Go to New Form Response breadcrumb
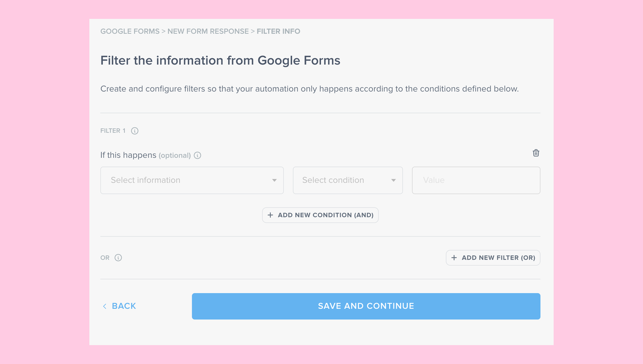The width and height of the screenshot is (643, 364). click(208, 31)
